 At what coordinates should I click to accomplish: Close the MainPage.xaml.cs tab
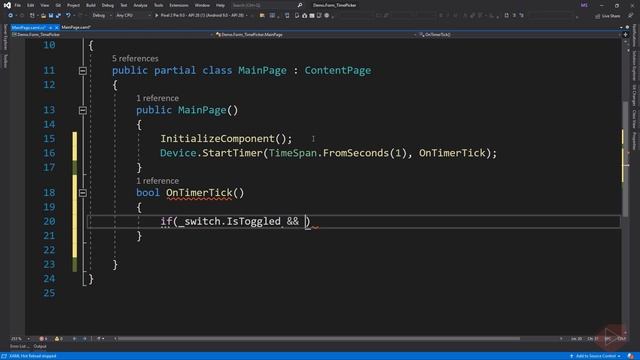[x=57, y=27]
